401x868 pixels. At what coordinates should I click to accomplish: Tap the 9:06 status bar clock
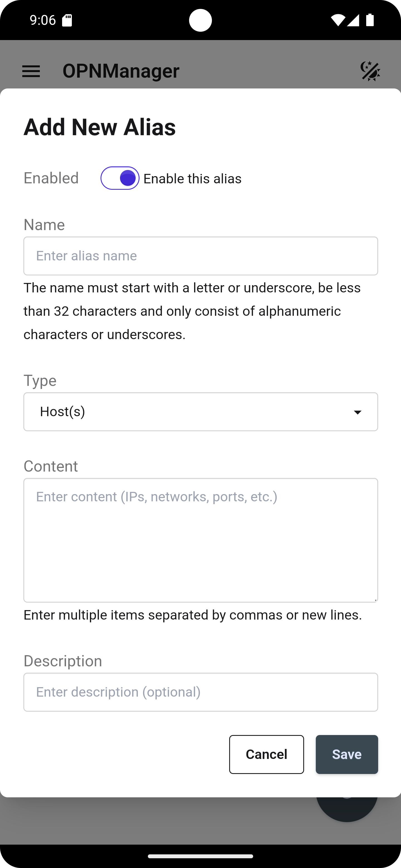pos(43,20)
